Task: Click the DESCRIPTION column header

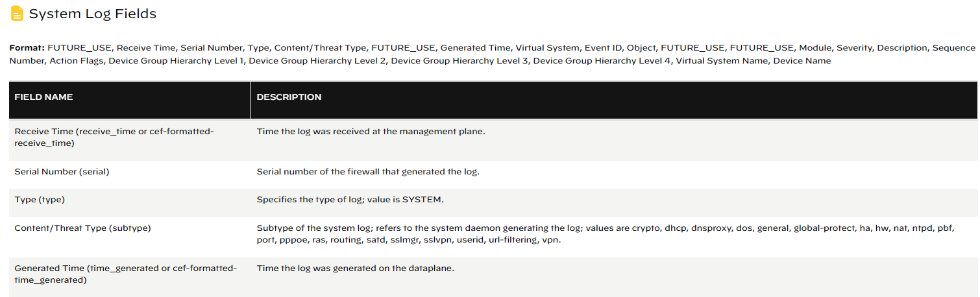Action: (x=289, y=97)
